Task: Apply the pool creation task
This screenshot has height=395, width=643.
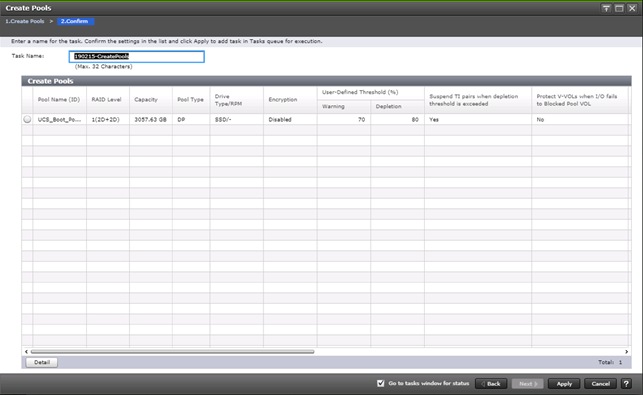Action: (x=564, y=384)
